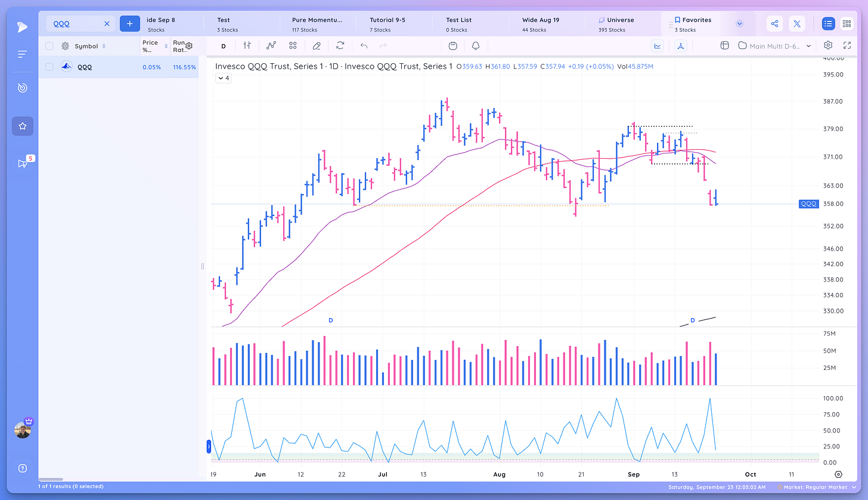Open the chart bar style icon
This screenshot has width=868, height=500.
click(247, 45)
